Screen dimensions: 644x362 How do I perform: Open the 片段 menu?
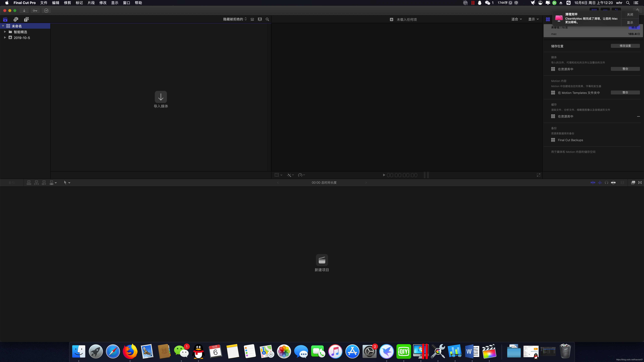tap(91, 3)
